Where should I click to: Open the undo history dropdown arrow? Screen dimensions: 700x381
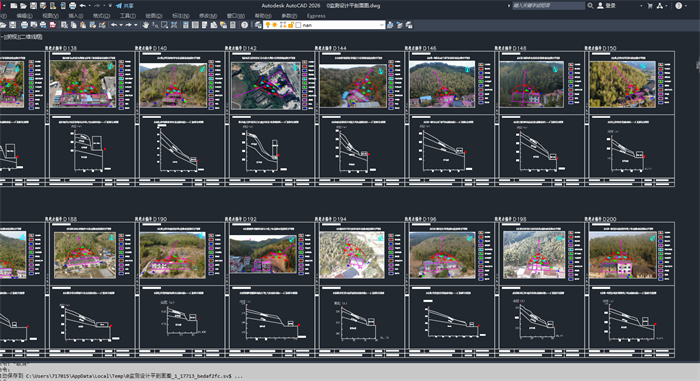tap(121, 25)
